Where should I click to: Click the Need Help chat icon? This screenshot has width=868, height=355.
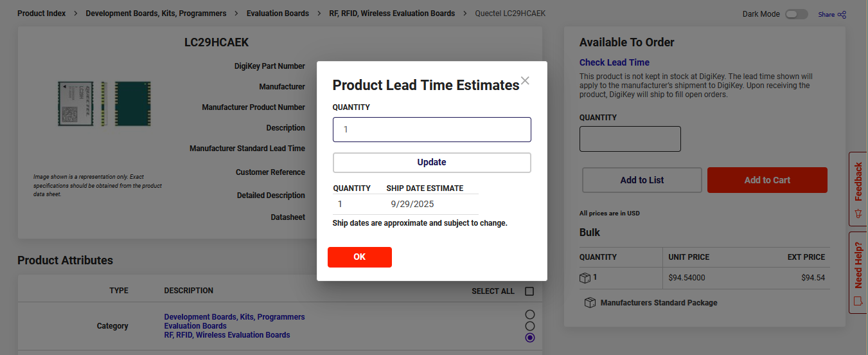858,301
